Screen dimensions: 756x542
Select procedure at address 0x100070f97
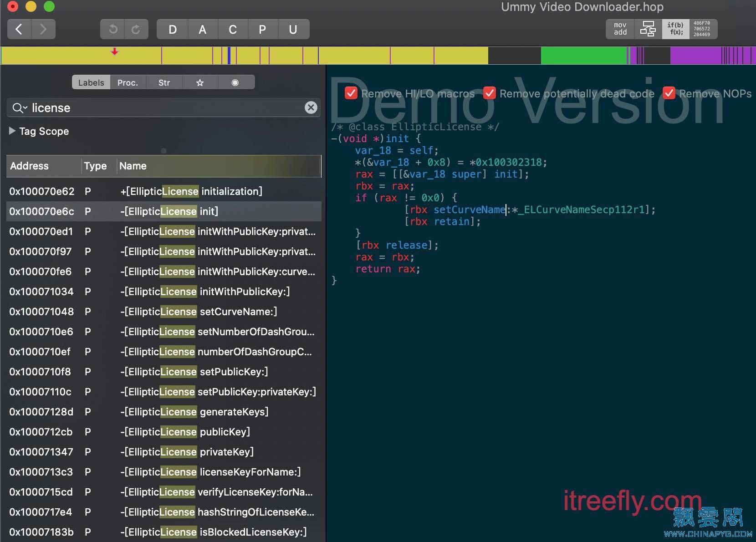click(164, 251)
